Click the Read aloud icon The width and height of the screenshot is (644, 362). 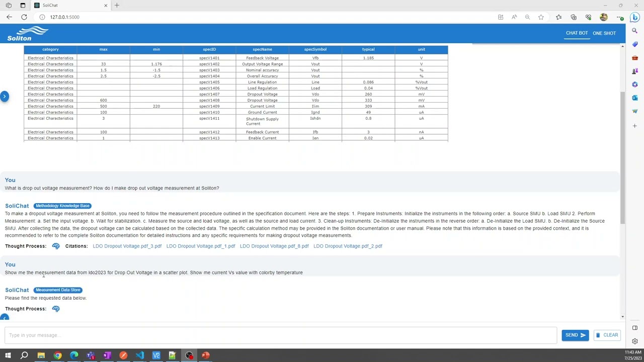pos(514,17)
